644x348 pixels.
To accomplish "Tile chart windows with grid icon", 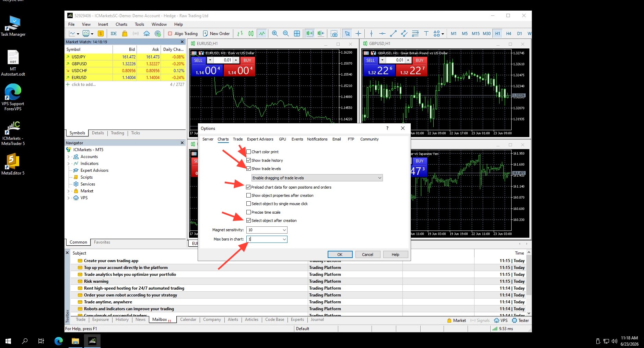I will click(x=297, y=33).
